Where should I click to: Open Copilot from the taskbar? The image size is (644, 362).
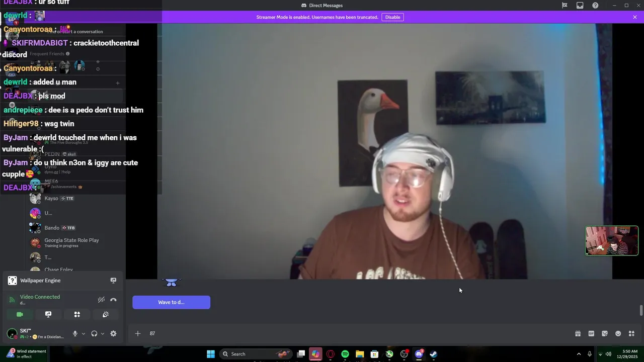[x=315, y=354]
